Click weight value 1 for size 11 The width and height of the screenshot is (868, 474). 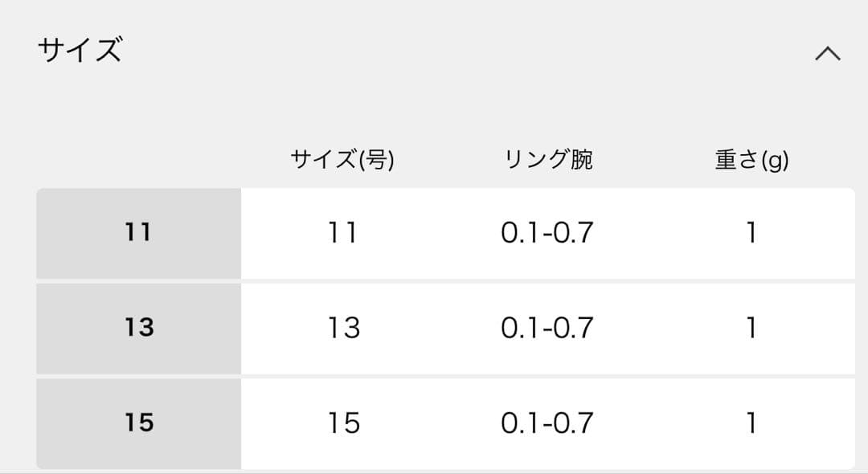pyautogui.click(x=751, y=233)
